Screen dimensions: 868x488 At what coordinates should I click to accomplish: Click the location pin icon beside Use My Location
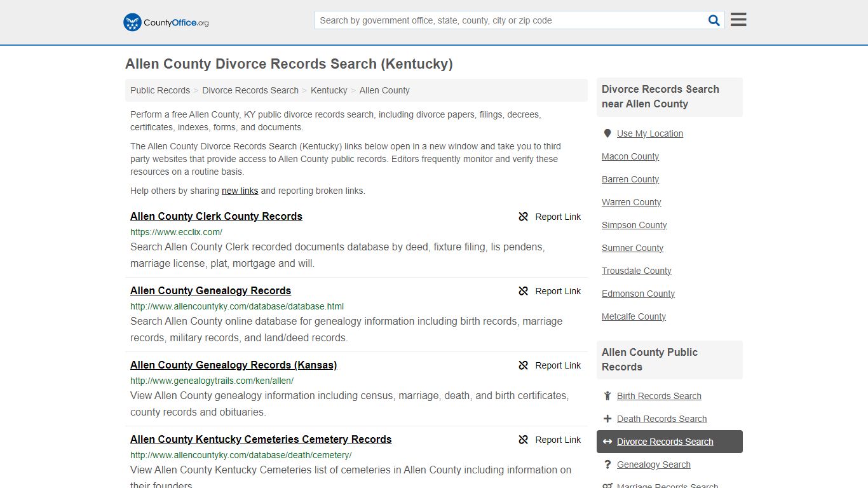[607, 133]
